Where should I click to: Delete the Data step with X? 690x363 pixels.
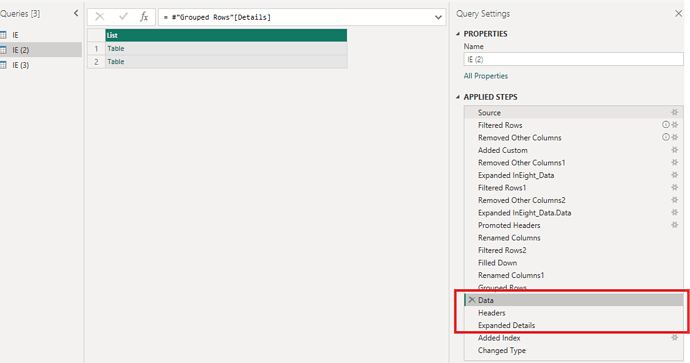(x=472, y=300)
